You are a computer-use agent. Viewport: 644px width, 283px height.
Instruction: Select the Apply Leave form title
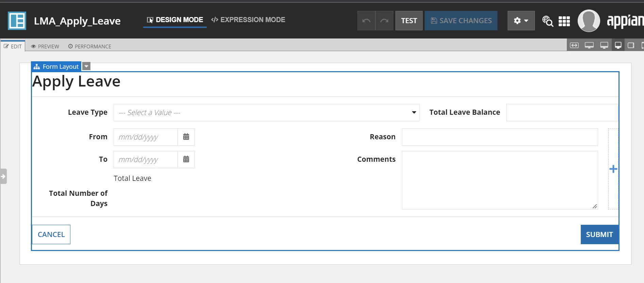tap(77, 82)
